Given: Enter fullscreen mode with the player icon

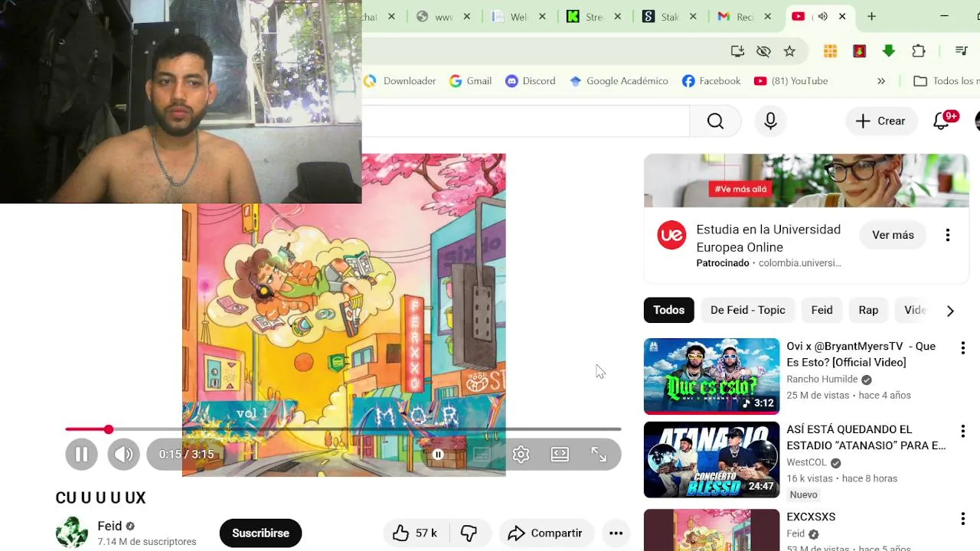Looking at the screenshot, I should click(599, 455).
